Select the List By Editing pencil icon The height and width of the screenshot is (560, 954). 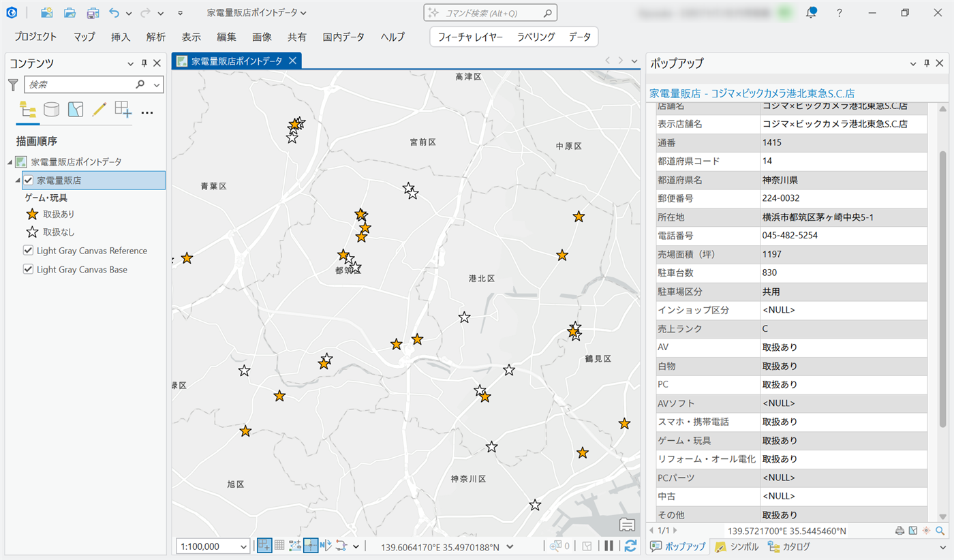(99, 109)
